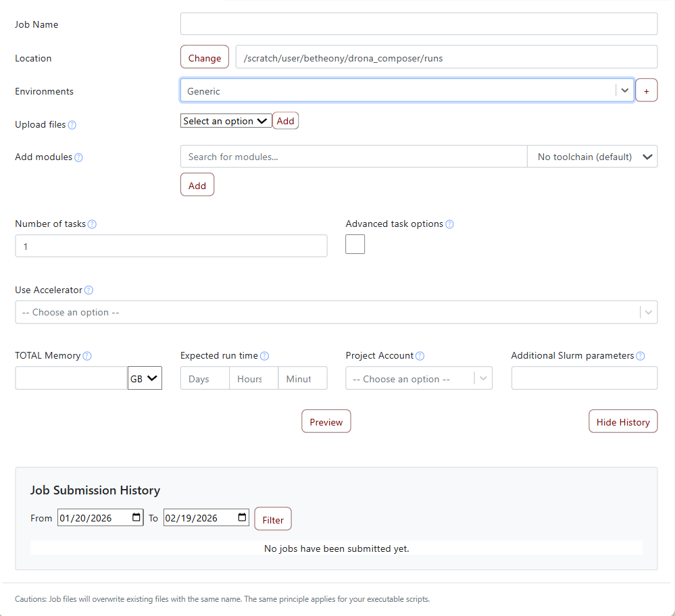Open the From date calendar picker

coord(136,517)
